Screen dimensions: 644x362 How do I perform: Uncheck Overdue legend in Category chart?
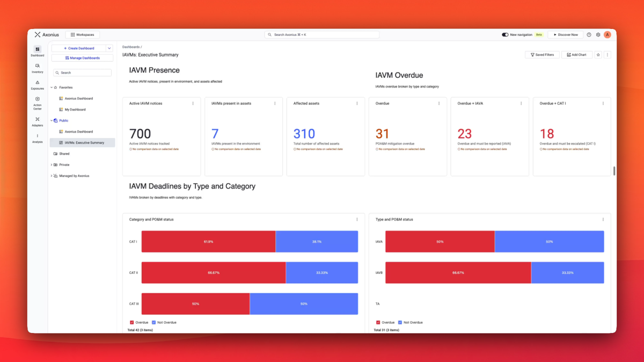132,323
